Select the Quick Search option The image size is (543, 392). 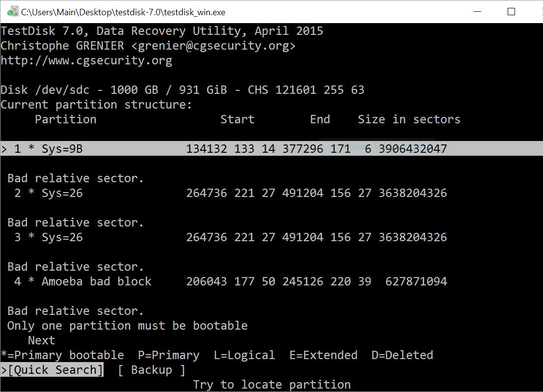[x=52, y=370]
